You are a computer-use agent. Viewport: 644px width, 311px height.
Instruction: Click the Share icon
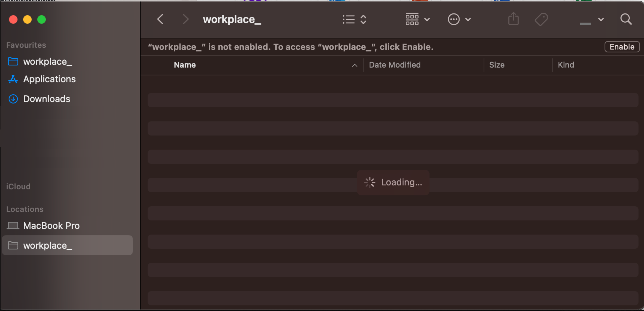(x=514, y=19)
